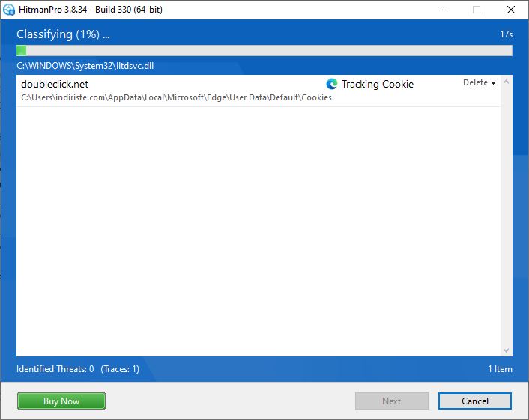Click the Classifying (1%) heading
The width and height of the screenshot is (529, 420).
tap(63, 34)
